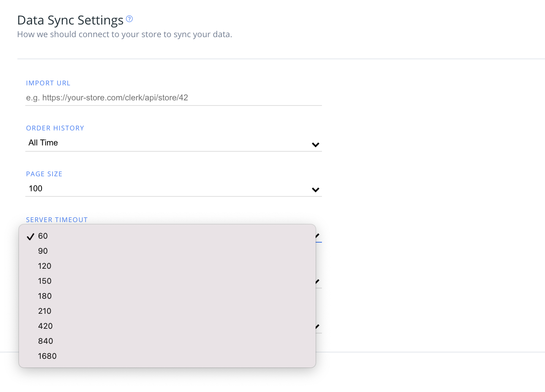Viewport: 545px width, 392px height.
Task: Click the Import URL text field
Action: [x=173, y=98]
